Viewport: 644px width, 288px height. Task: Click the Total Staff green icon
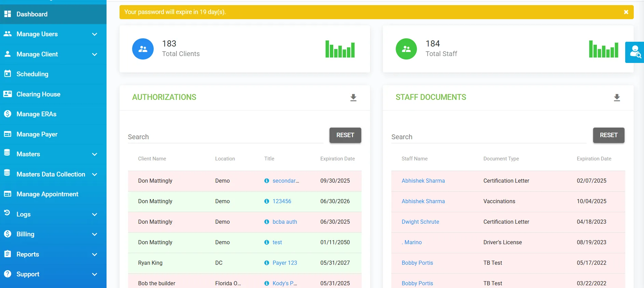pos(406,49)
